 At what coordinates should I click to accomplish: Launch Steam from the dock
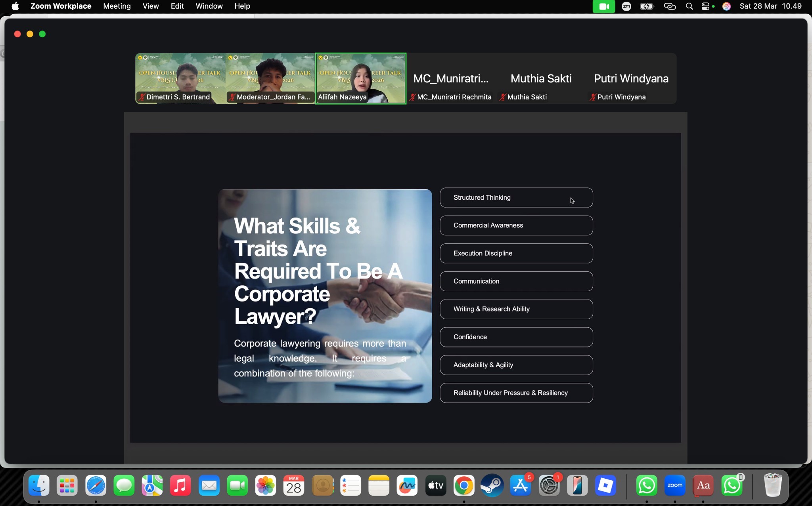point(492,485)
